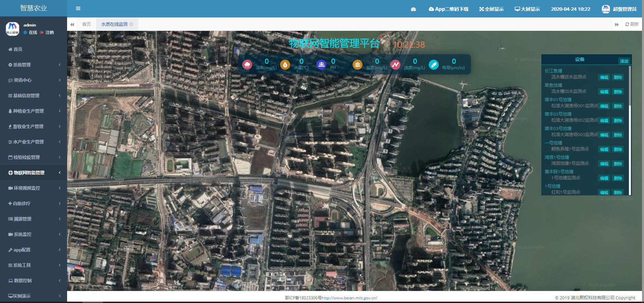
Task: Delete 流水槽进水监测点 device
Action: [618, 77]
